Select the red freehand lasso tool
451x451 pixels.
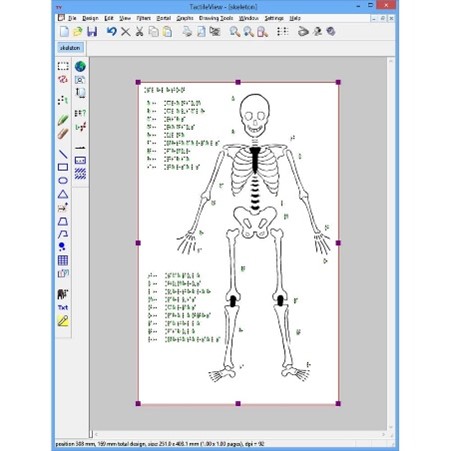tap(63, 80)
